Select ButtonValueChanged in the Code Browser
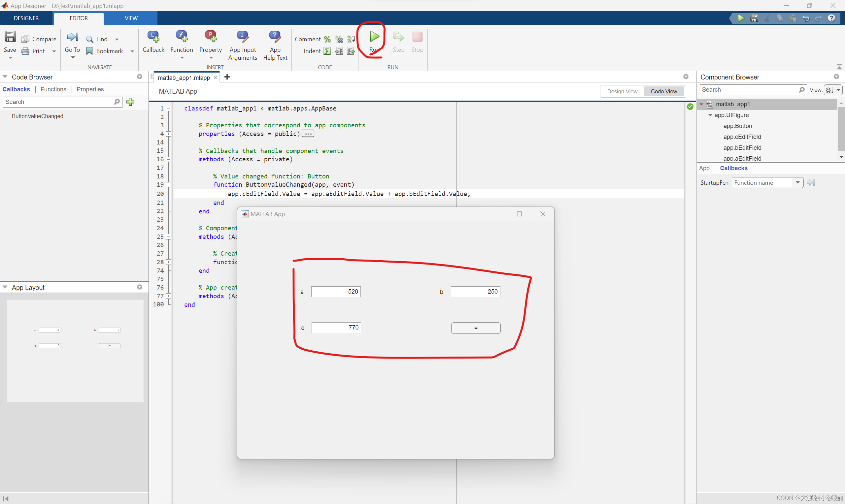845x504 pixels. (37, 116)
